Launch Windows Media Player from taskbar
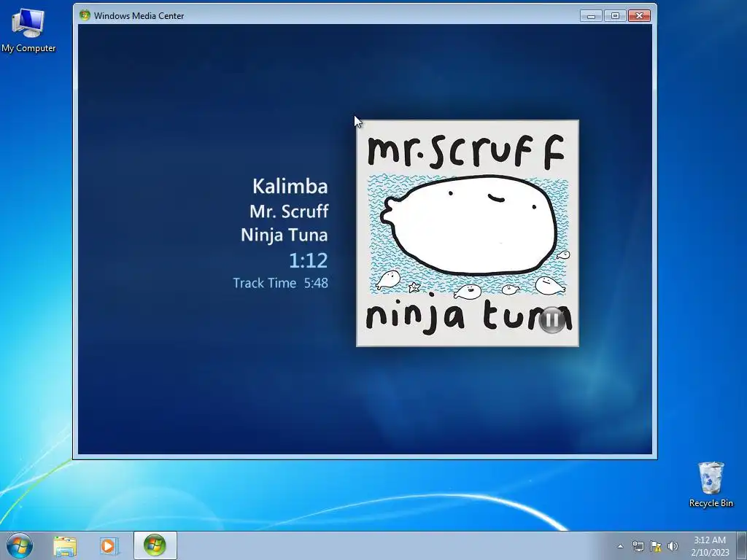Screen dimensions: 747x560 coord(109,546)
